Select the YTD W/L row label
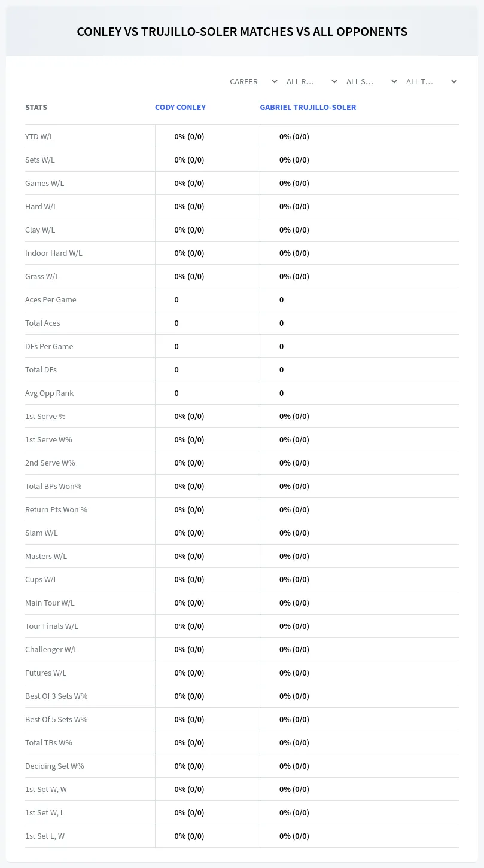This screenshot has height=868, width=484. (x=39, y=136)
